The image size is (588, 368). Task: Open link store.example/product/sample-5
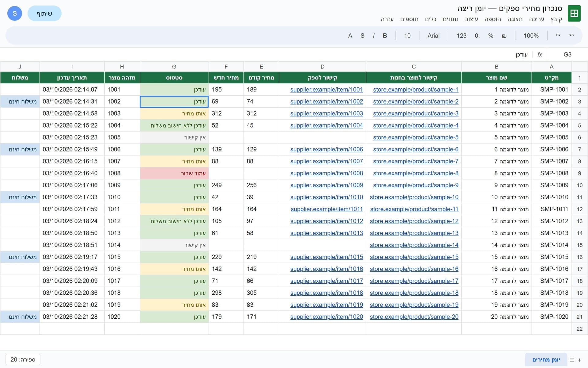pyautogui.click(x=416, y=137)
